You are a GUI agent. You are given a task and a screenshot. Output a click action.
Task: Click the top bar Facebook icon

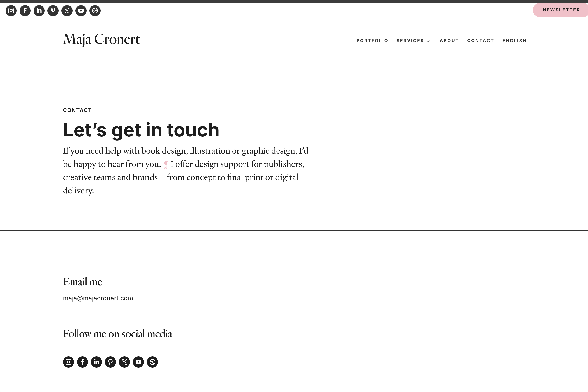(25, 11)
